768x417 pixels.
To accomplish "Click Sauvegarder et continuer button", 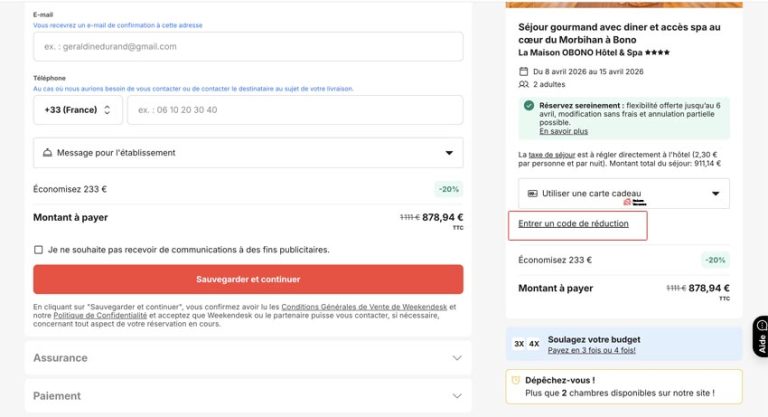I will pos(248,279).
